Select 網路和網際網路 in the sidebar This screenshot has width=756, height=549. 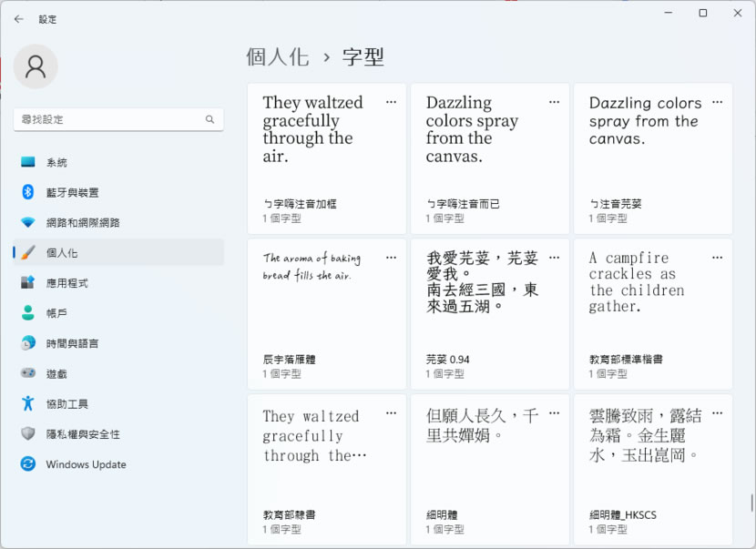tap(83, 222)
